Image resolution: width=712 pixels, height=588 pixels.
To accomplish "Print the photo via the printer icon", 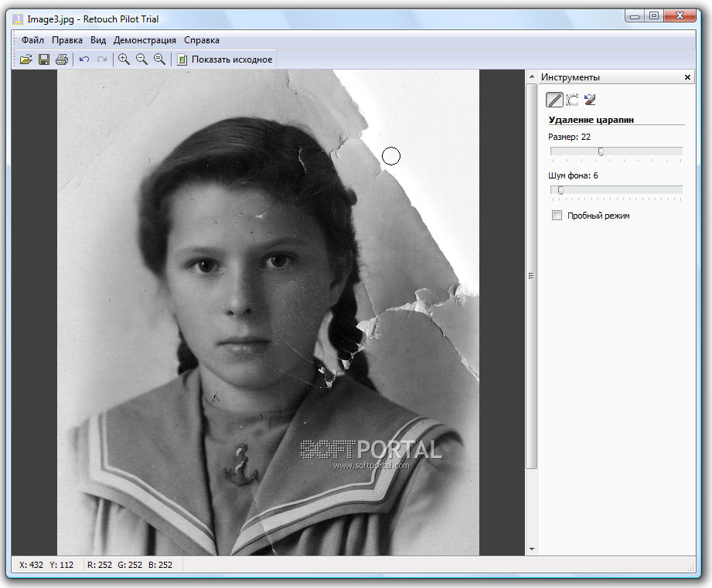I will pos(62,59).
